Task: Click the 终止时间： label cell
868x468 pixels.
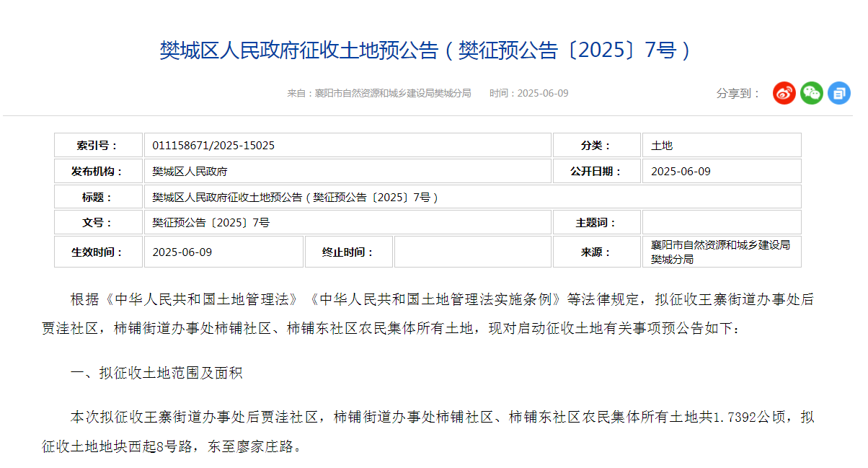Action: pos(349,252)
